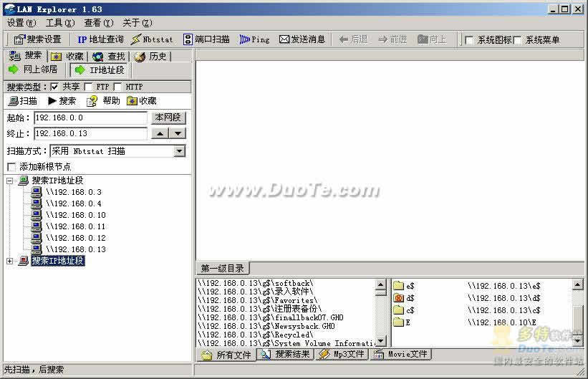This screenshot has height=379, width=588.
Task: Enable the 共享 share search type checkbox
Action: click(x=54, y=87)
